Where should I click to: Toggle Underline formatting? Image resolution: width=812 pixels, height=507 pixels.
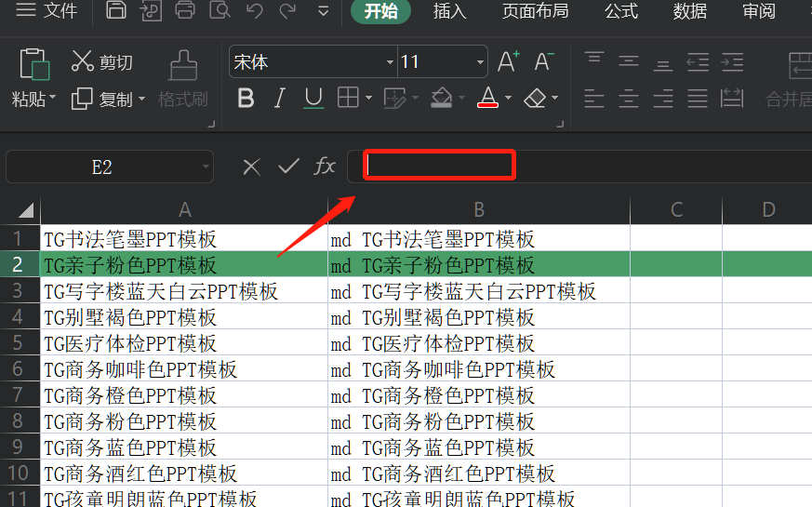(313, 98)
